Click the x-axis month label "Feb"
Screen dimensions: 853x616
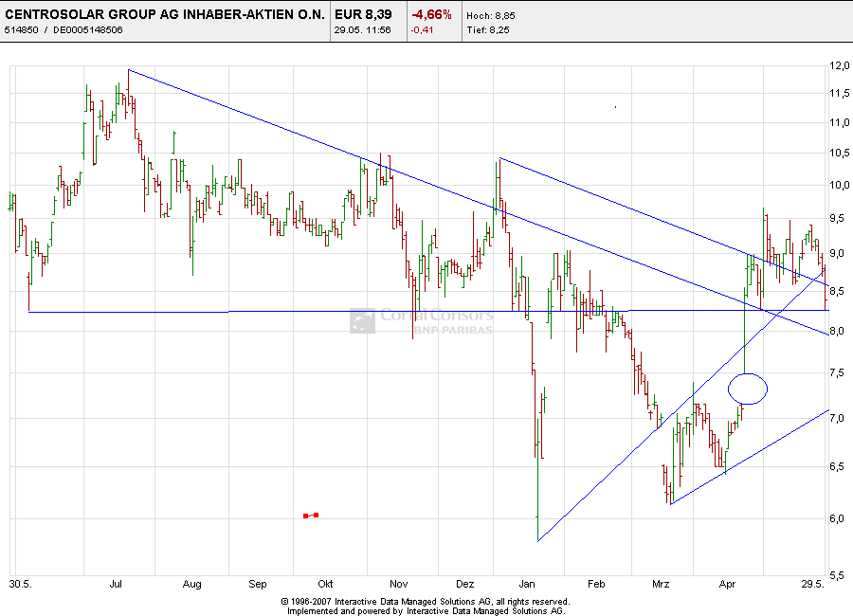[x=596, y=584]
